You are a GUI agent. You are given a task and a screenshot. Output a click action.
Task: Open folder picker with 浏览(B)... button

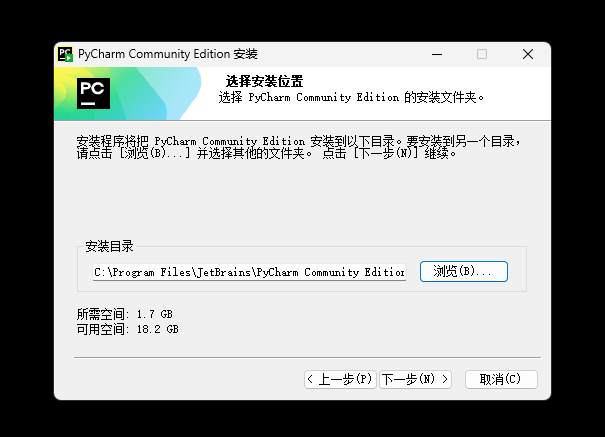coord(464,272)
